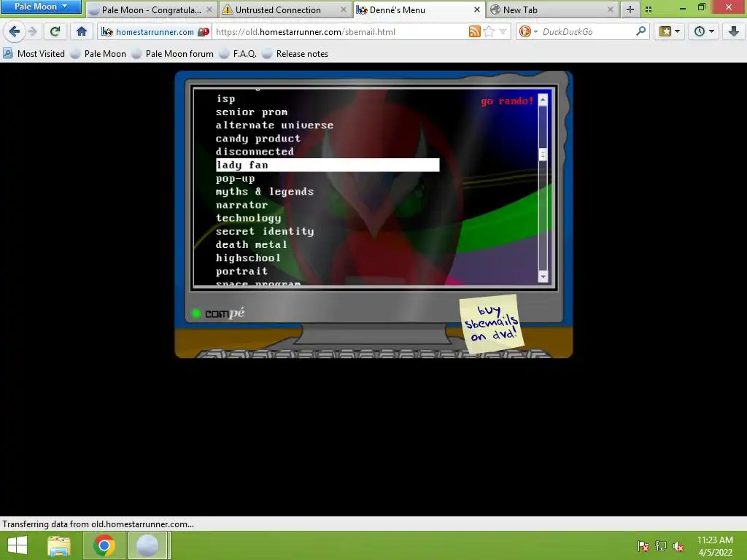Click the email list scrollbar thumb
This screenshot has width=747, height=560.
pos(543,155)
